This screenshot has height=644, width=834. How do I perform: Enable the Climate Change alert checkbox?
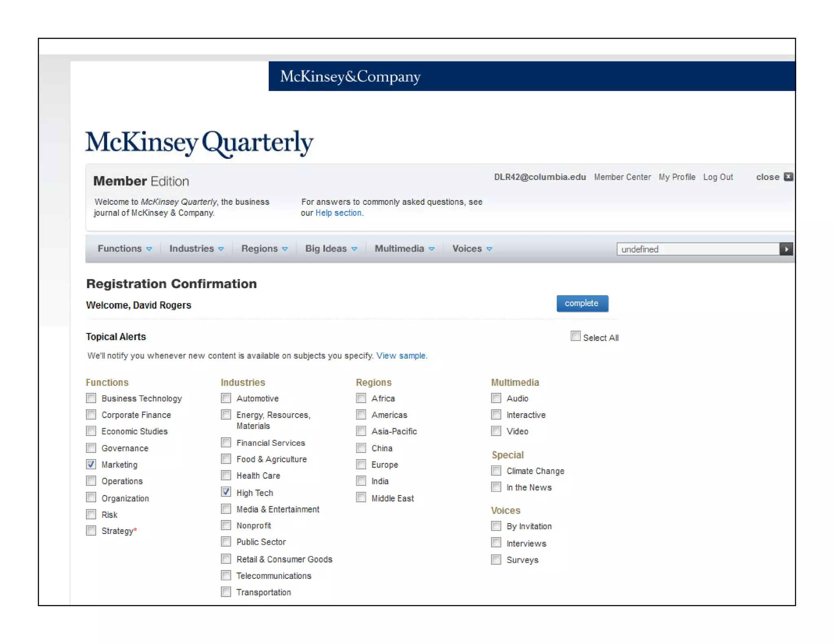(496, 471)
